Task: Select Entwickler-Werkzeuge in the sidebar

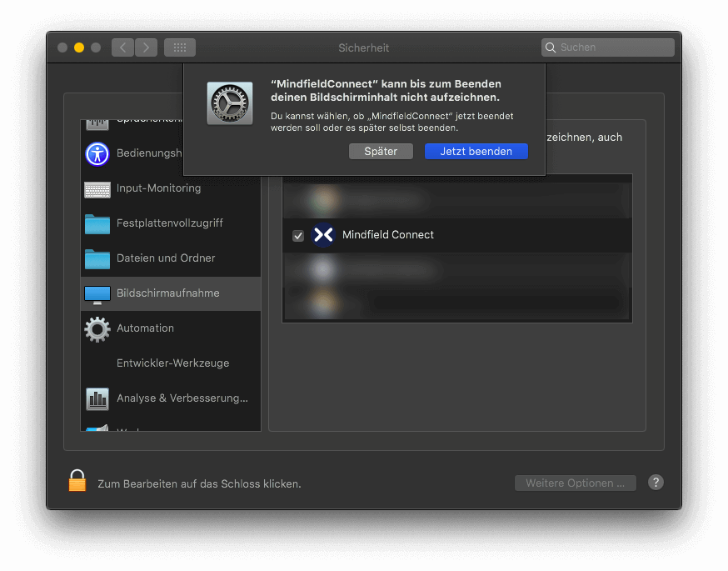Action: 172,363
